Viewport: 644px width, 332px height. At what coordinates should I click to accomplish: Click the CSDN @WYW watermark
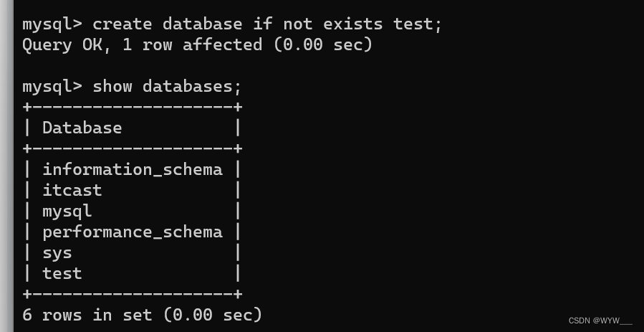pos(600,321)
